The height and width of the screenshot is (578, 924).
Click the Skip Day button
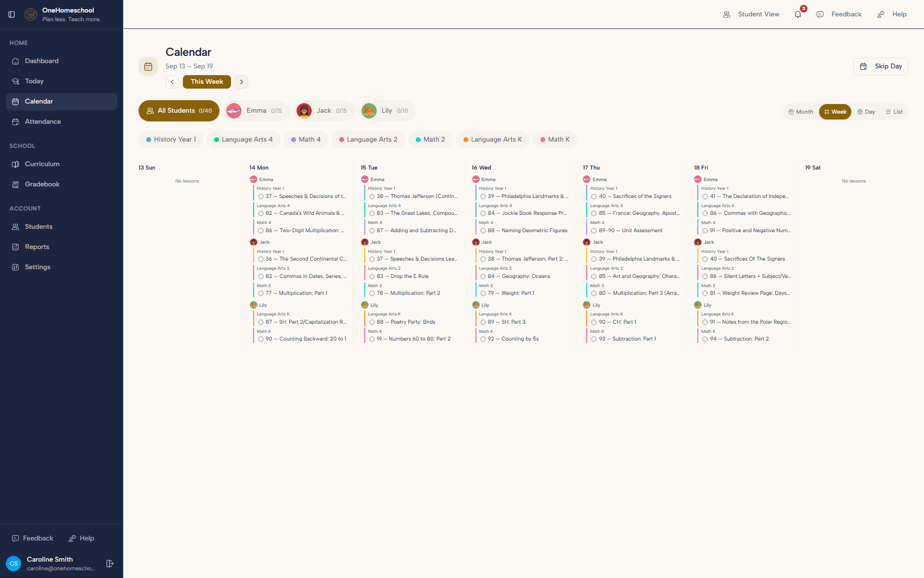[x=881, y=66]
